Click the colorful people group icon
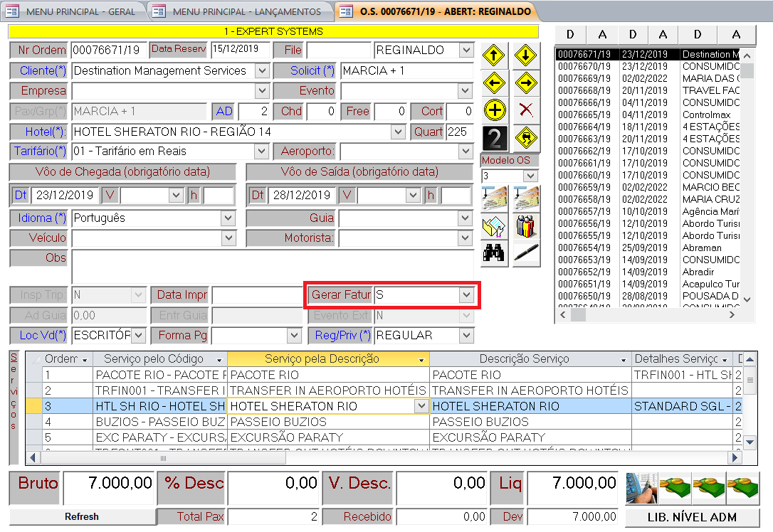 pyautogui.click(x=525, y=225)
